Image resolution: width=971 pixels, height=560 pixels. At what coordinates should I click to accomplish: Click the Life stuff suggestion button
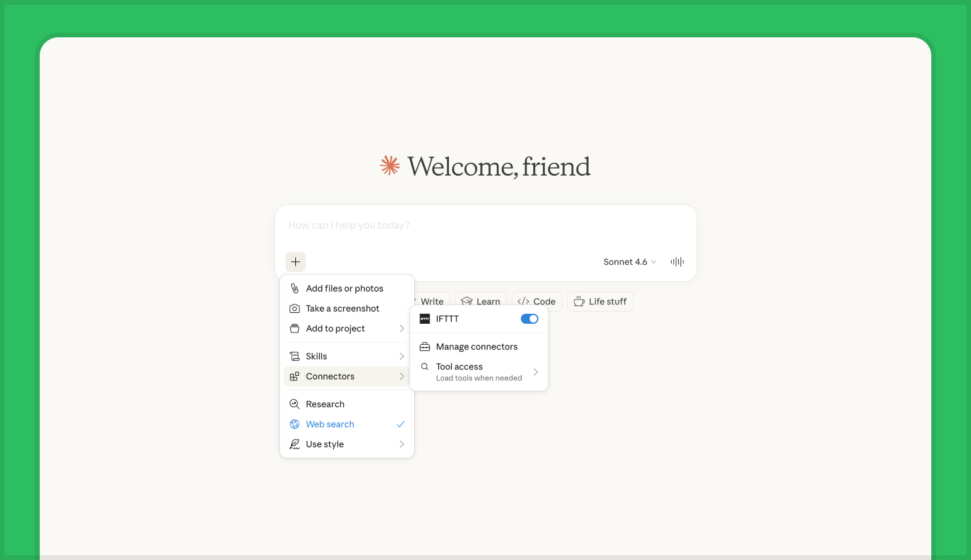(600, 302)
